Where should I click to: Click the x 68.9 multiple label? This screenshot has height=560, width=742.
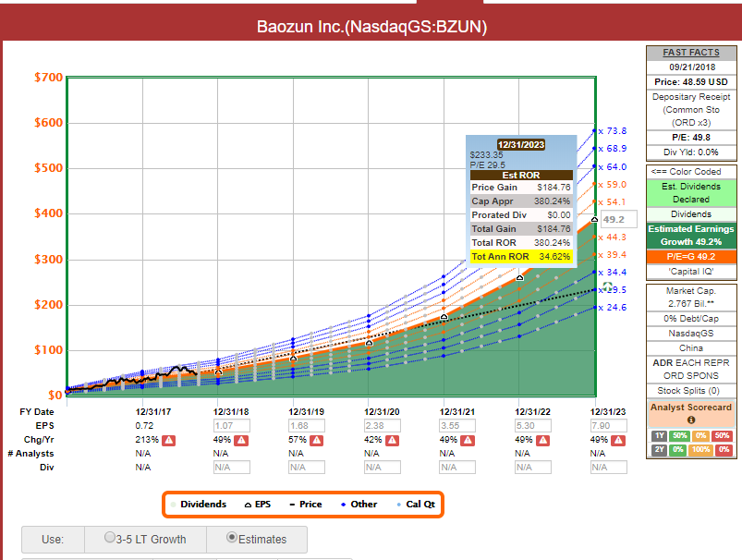[613, 149]
